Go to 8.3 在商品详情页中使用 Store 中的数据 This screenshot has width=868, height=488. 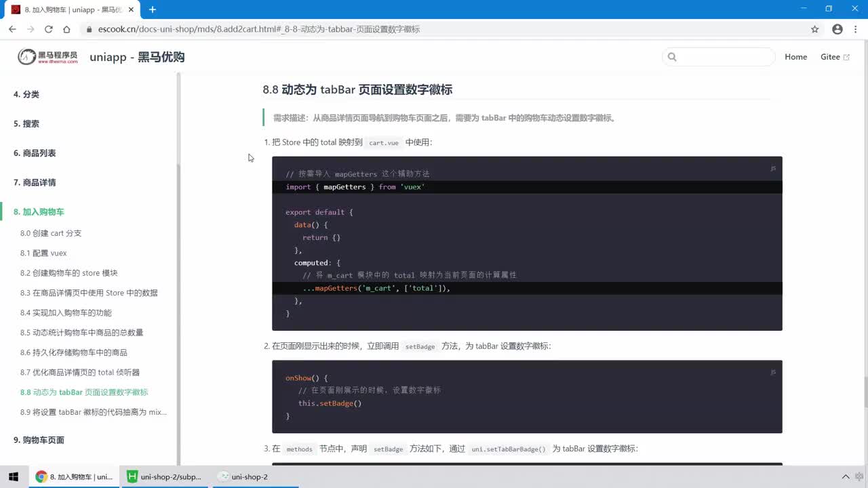89,293
